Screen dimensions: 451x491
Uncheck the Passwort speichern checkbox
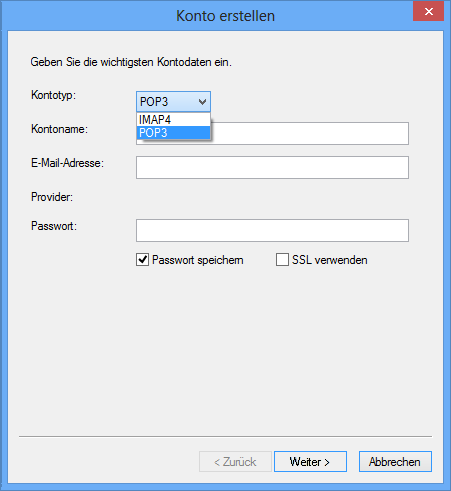[x=142, y=260]
